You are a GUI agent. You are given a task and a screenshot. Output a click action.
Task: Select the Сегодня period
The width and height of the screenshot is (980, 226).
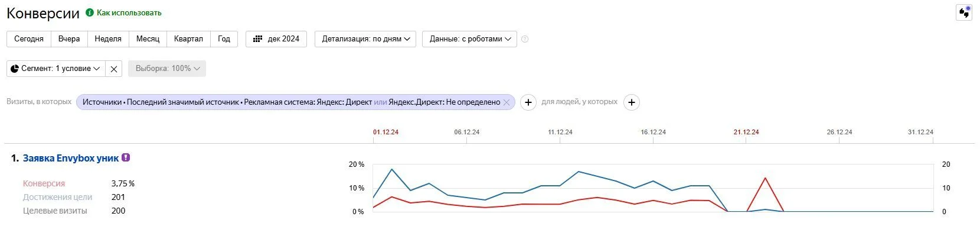click(x=29, y=39)
